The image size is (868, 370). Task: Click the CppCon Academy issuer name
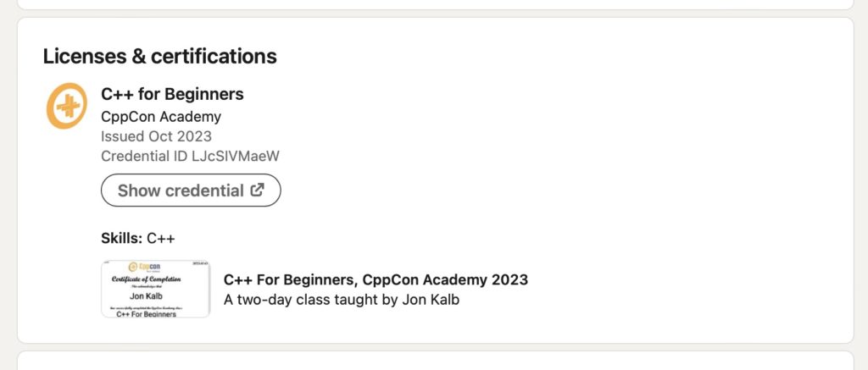click(160, 117)
